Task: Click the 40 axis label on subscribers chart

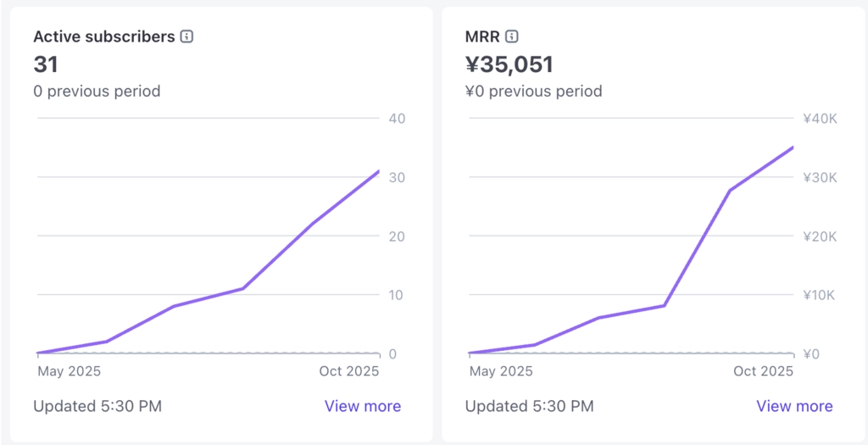Action: (397, 119)
